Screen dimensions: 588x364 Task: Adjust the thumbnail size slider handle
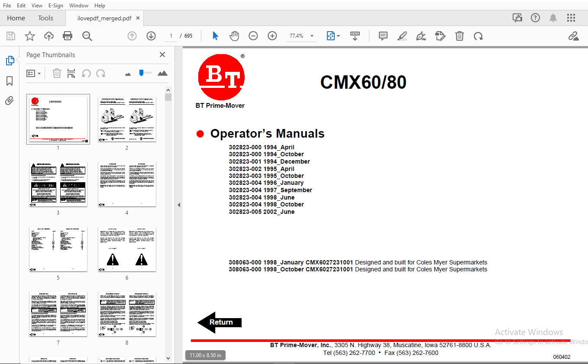pyautogui.click(x=141, y=73)
